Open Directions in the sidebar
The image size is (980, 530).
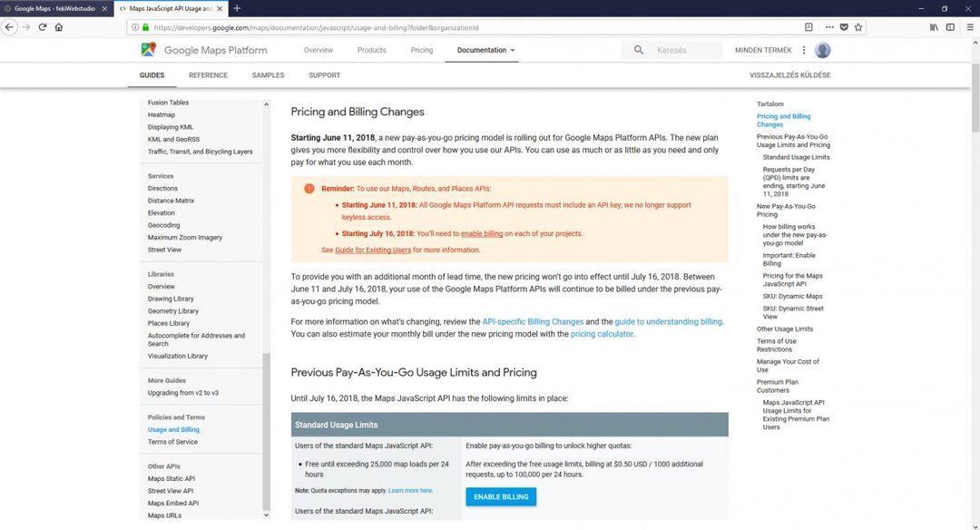click(x=162, y=188)
